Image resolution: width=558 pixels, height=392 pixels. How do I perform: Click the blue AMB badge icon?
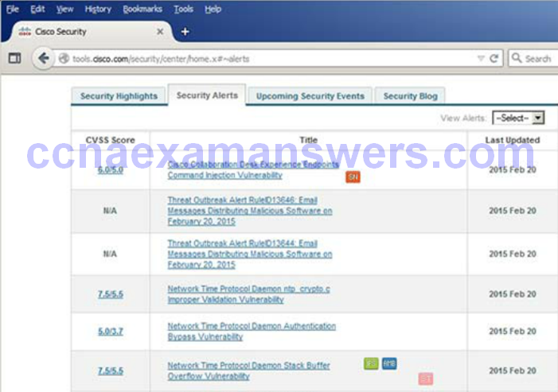[x=389, y=363]
